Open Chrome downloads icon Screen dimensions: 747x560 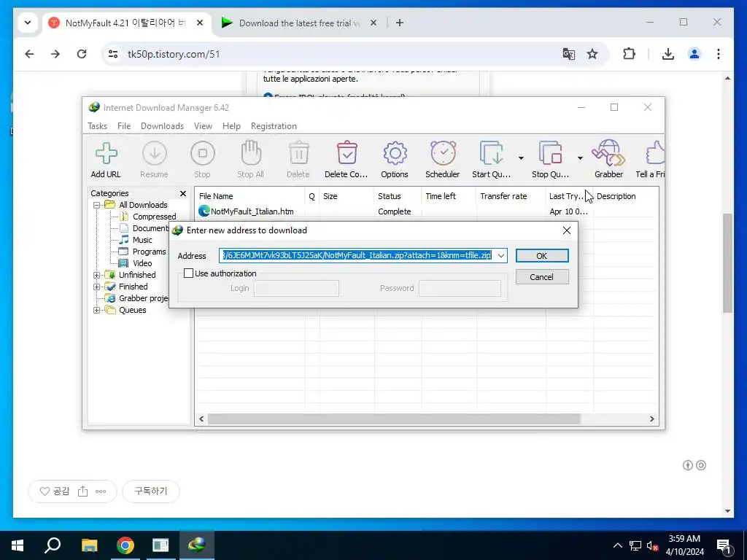click(668, 54)
